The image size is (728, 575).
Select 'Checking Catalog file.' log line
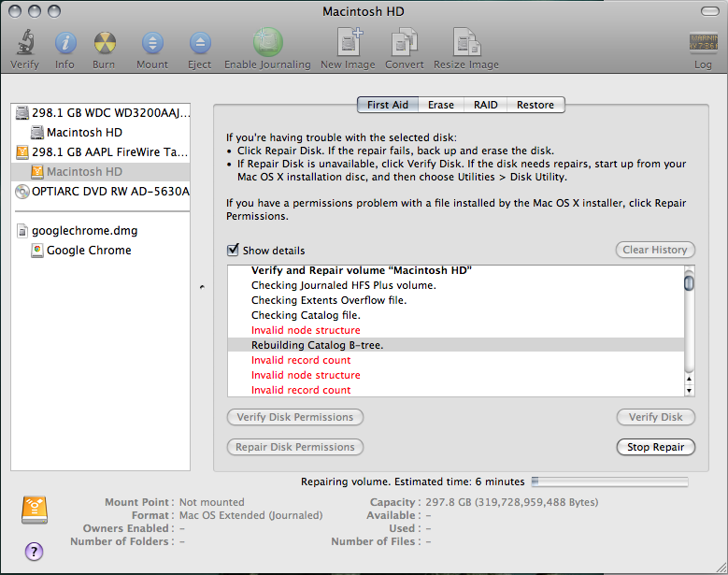[x=455, y=315]
